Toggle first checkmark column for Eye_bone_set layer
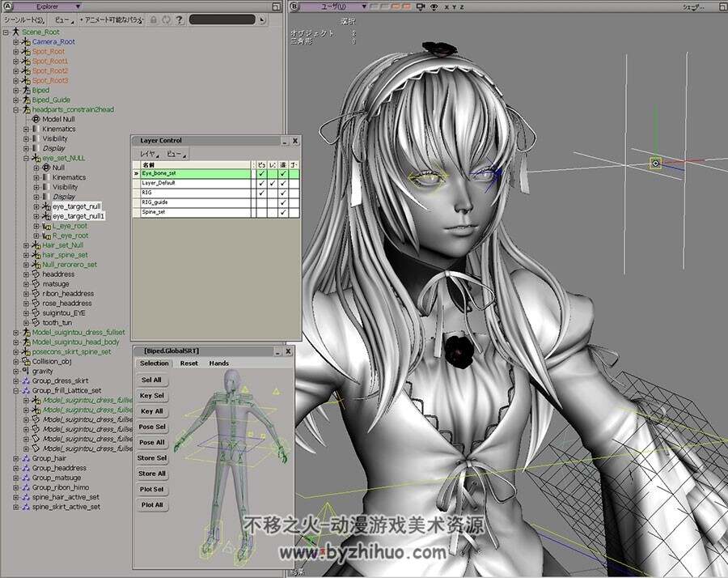Image resolution: width=728 pixels, height=578 pixels. click(261, 173)
